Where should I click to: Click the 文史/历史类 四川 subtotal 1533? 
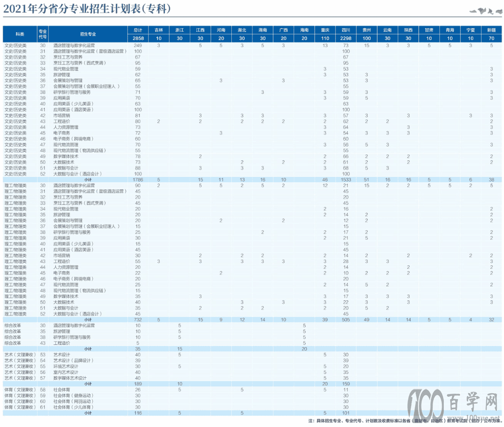[x=346, y=180]
